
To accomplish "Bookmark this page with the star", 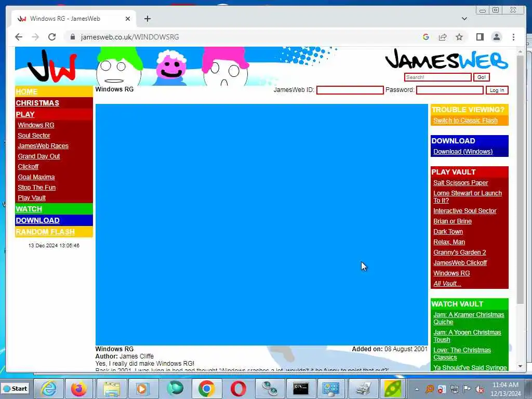I will tap(459, 37).
